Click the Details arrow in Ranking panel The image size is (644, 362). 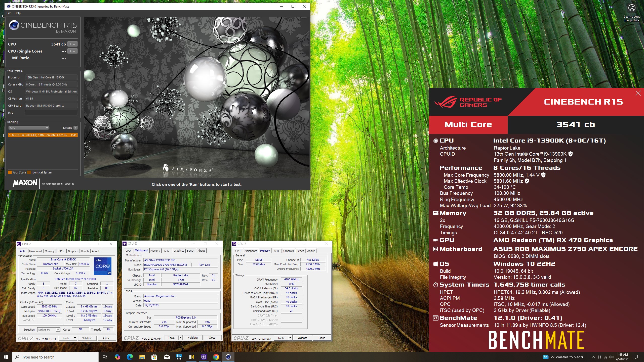click(x=75, y=128)
